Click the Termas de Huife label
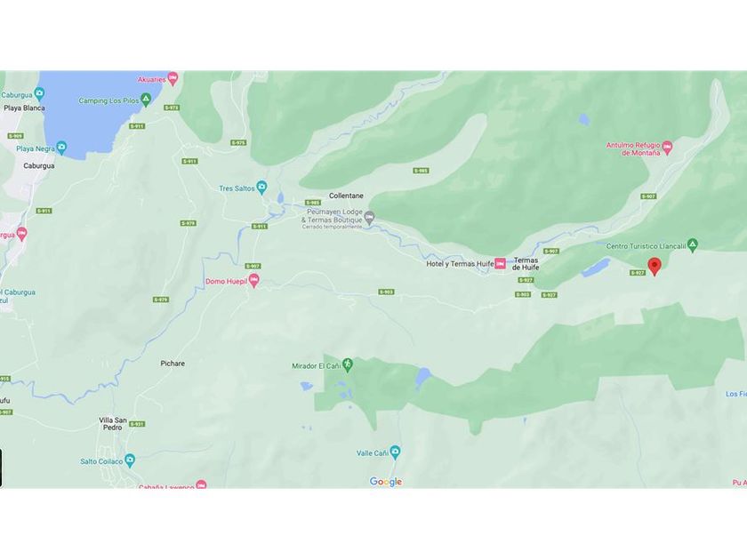The height and width of the screenshot is (560, 747). [x=526, y=264]
